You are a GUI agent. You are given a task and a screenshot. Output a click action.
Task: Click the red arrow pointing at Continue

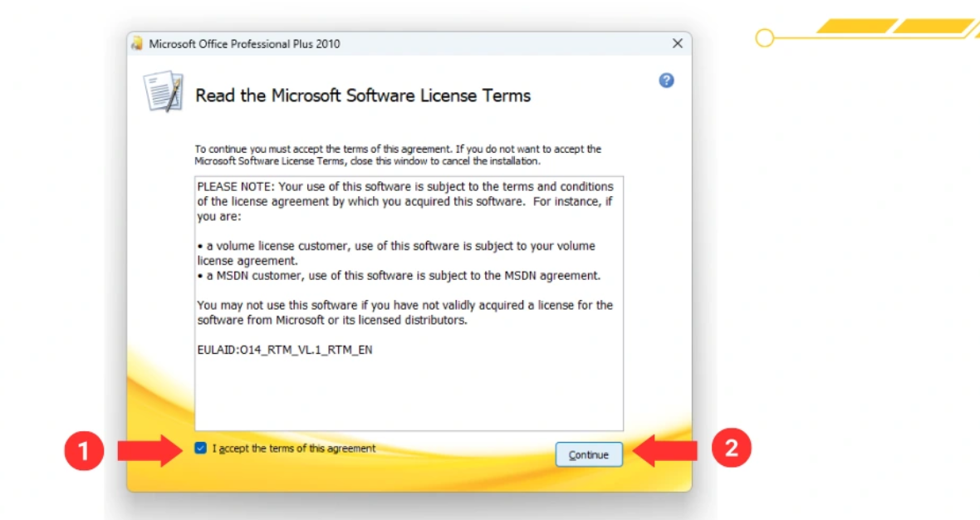coord(665,450)
